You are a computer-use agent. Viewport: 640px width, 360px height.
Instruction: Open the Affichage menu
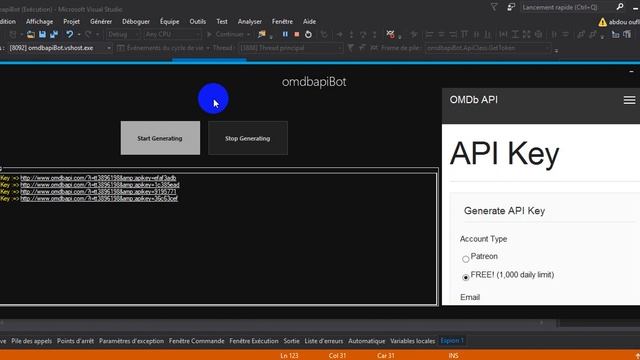pos(39,22)
